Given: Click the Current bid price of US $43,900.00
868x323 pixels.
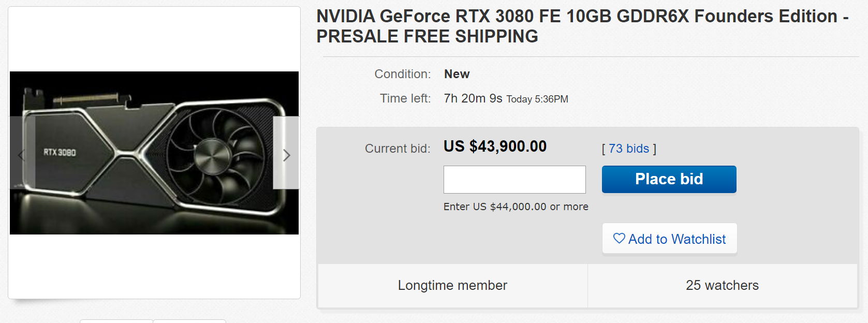Looking at the screenshot, I should tap(495, 146).
